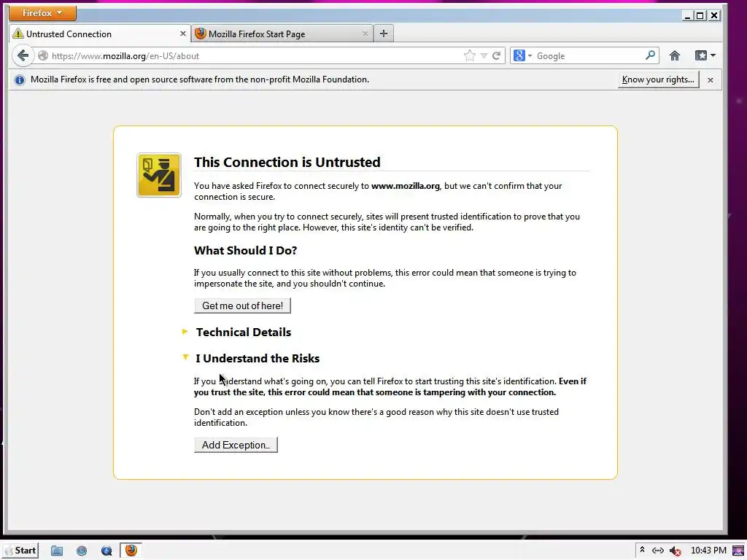Click the blue magnifier taskbar icon
Viewport: 747px width, 560px height.
[107, 551]
